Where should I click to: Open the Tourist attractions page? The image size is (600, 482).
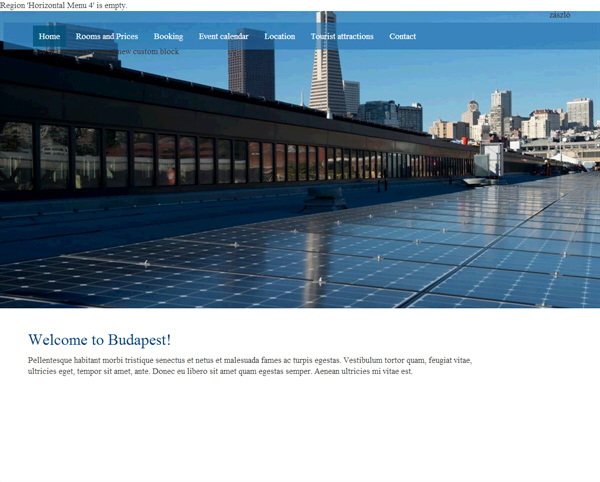[342, 37]
